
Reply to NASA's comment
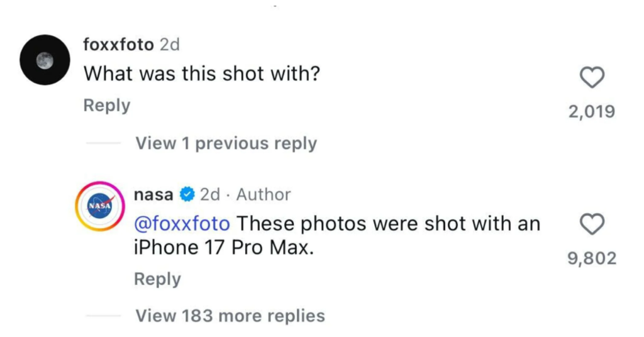click(157, 279)
